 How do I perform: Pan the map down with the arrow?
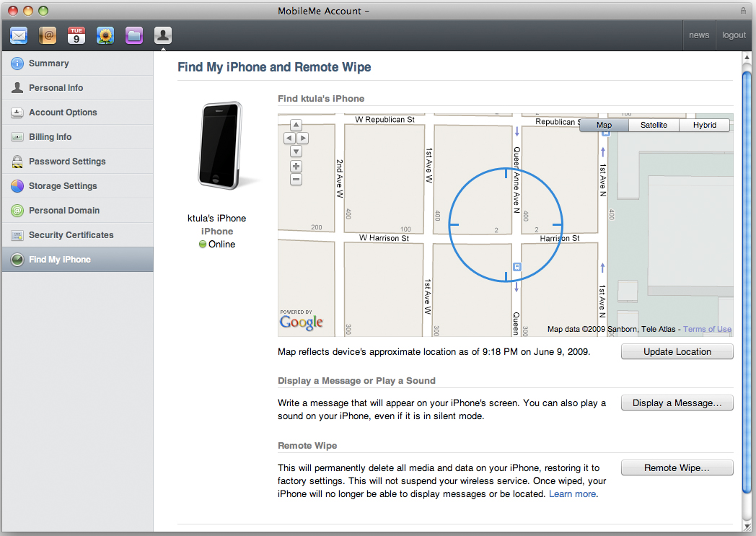[x=296, y=151]
